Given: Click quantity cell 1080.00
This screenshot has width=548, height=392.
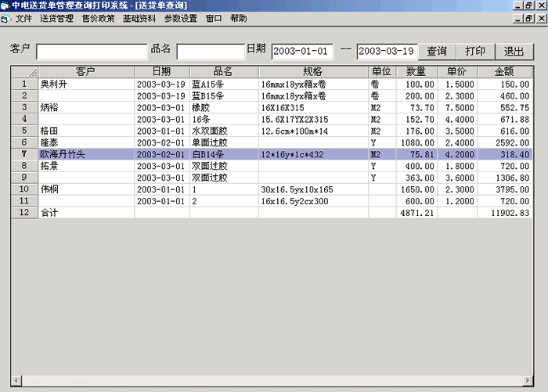Looking at the screenshot, I should 417,142.
